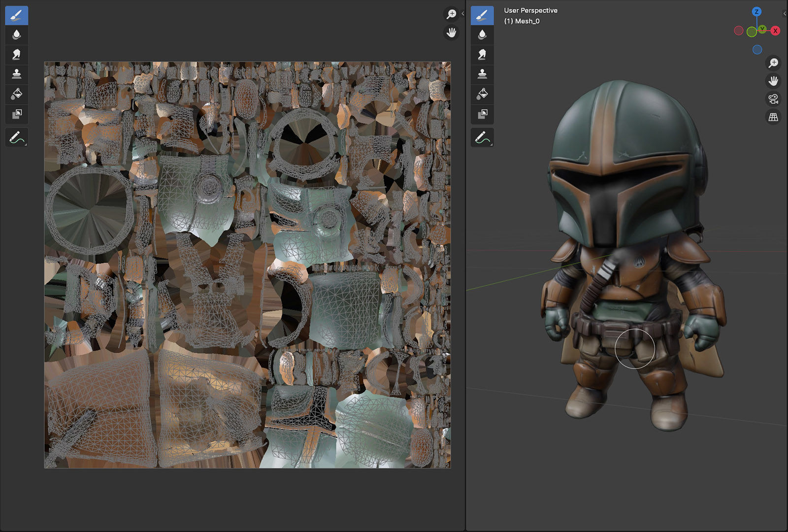
Task: Select the Clone tool in the image editor toolbar
Action: point(16,74)
